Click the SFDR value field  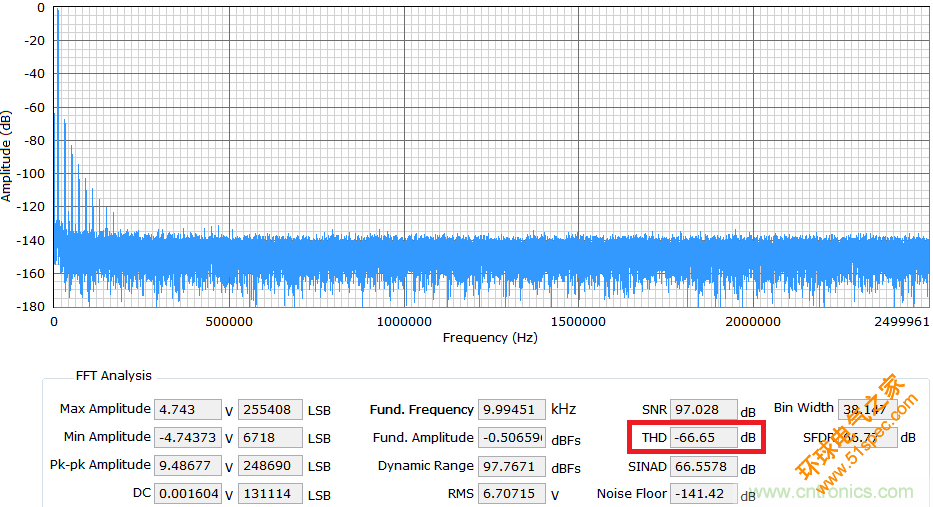pyautogui.click(x=868, y=437)
